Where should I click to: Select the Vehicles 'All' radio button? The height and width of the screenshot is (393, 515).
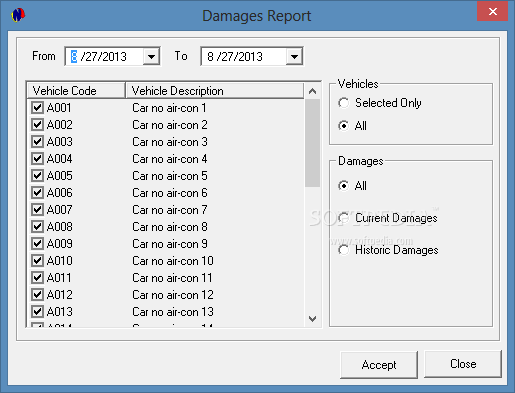tap(344, 126)
